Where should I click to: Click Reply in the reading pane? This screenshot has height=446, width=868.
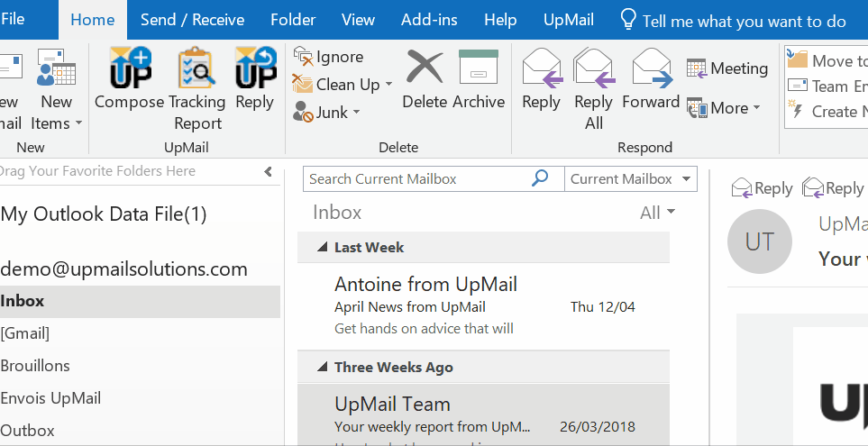tap(763, 188)
